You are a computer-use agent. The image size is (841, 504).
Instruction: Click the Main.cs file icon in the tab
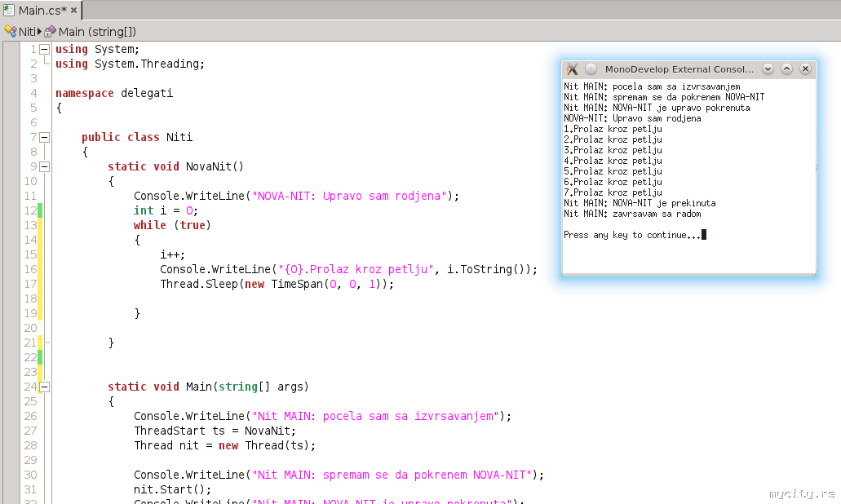9,11
